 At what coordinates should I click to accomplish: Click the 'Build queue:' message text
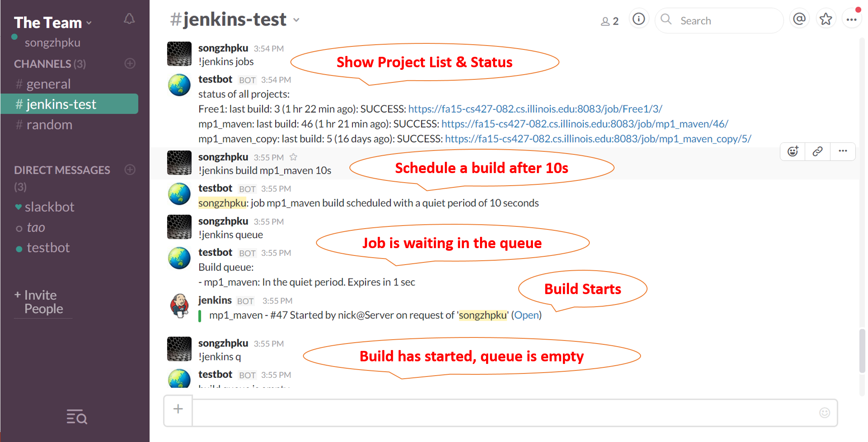(226, 267)
